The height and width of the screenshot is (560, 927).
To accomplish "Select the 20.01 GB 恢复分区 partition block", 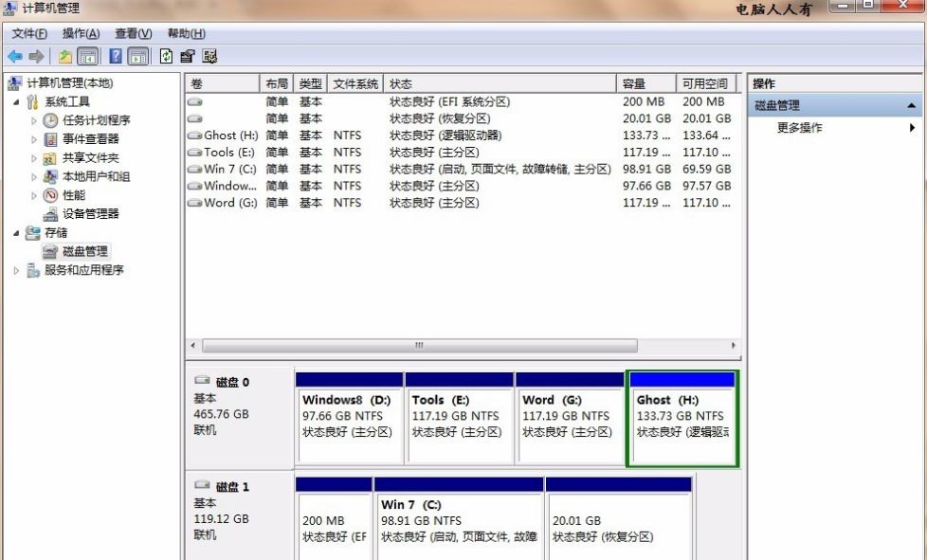I will tap(618, 518).
